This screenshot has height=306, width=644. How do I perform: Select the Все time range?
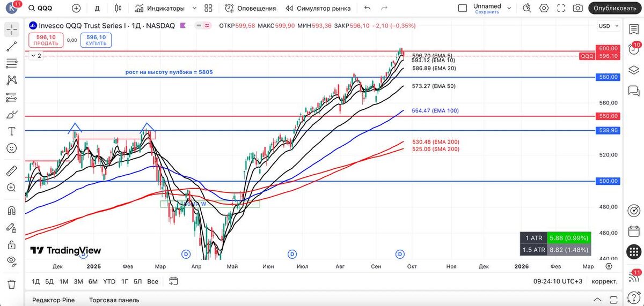153,281
